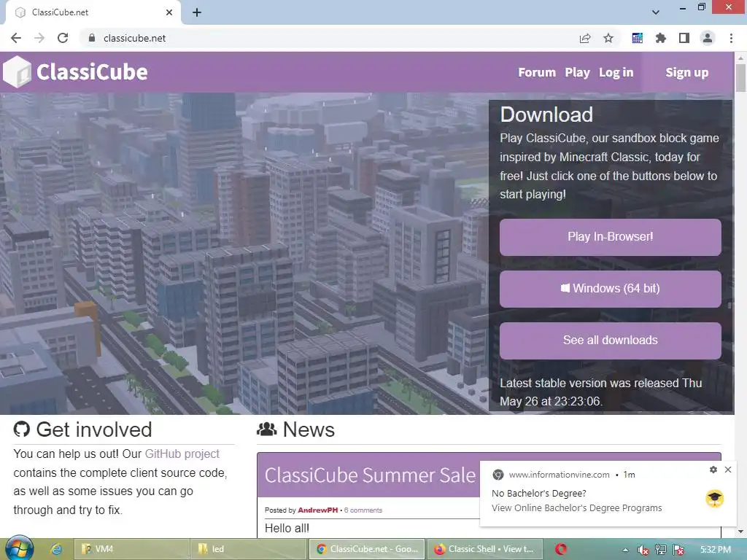Screen dimensions: 747x560
Task: Click See all downloads button
Action: coord(611,341)
